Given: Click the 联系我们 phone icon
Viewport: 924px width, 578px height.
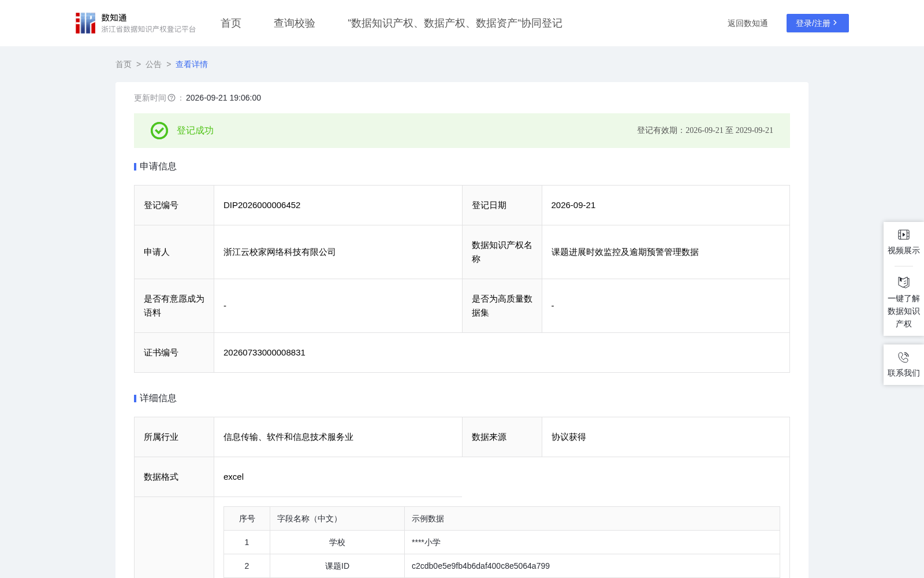Looking at the screenshot, I should click(x=904, y=357).
